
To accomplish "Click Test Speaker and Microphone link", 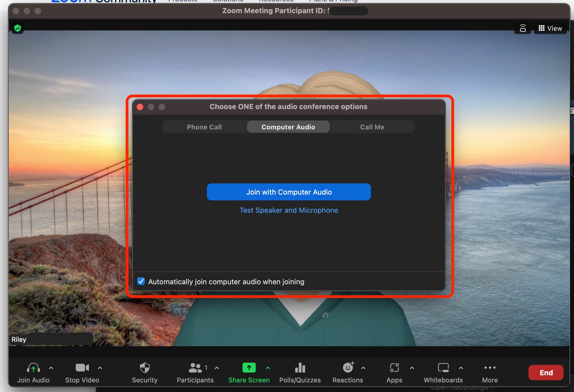I will 289,210.
